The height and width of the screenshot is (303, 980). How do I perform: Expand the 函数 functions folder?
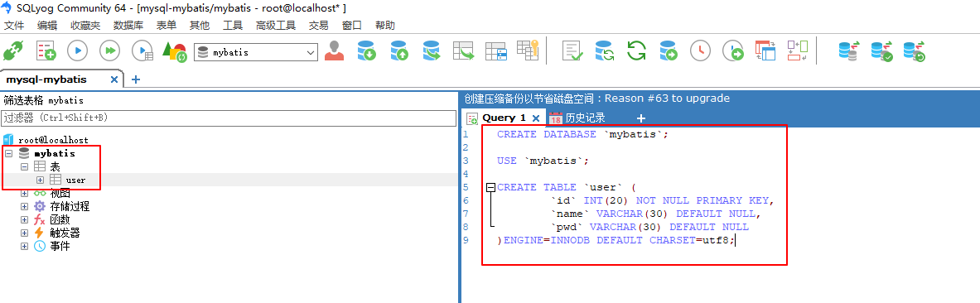click(x=24, y=220)
